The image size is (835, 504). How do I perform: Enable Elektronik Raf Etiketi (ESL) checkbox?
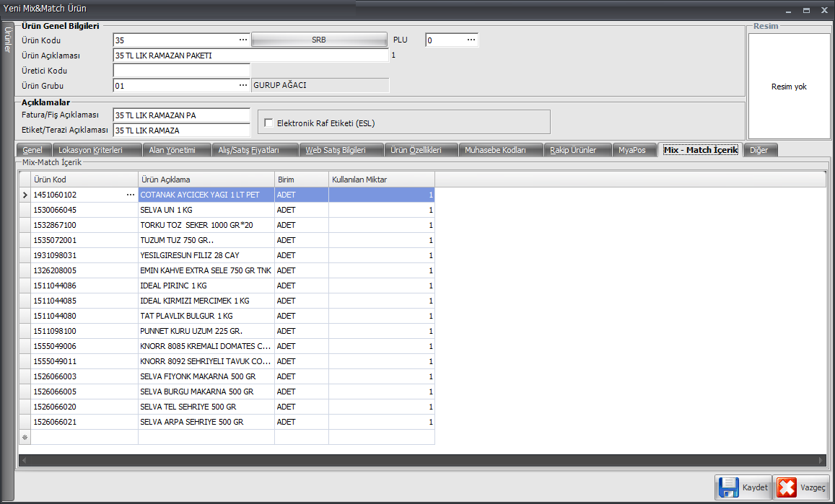pyautogui.click(x=269, y=123)
